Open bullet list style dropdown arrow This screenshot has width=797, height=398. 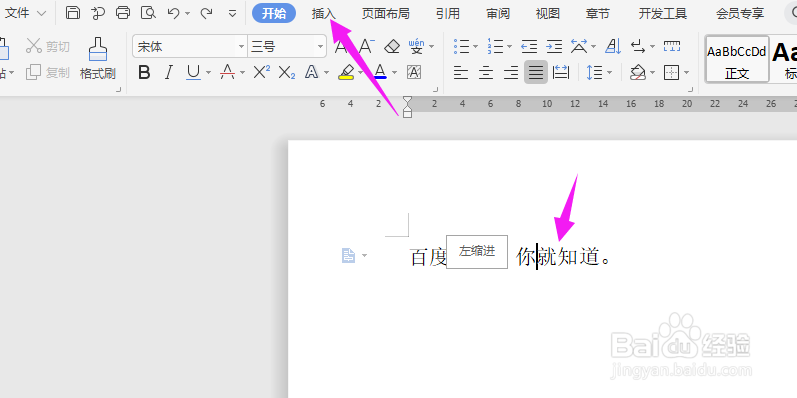pos(476,47)
